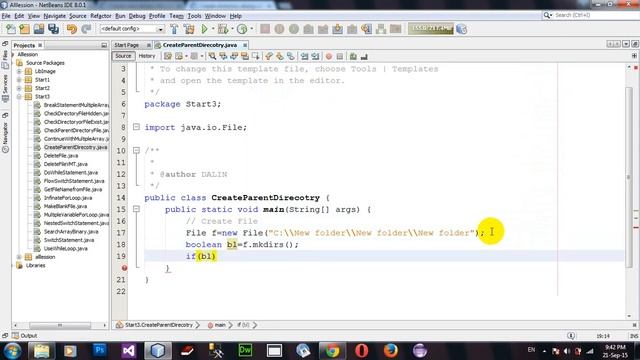This screenshot has width=640, height=360.
Task: Open Firefox from the taskbar
Action: (391, 350)
